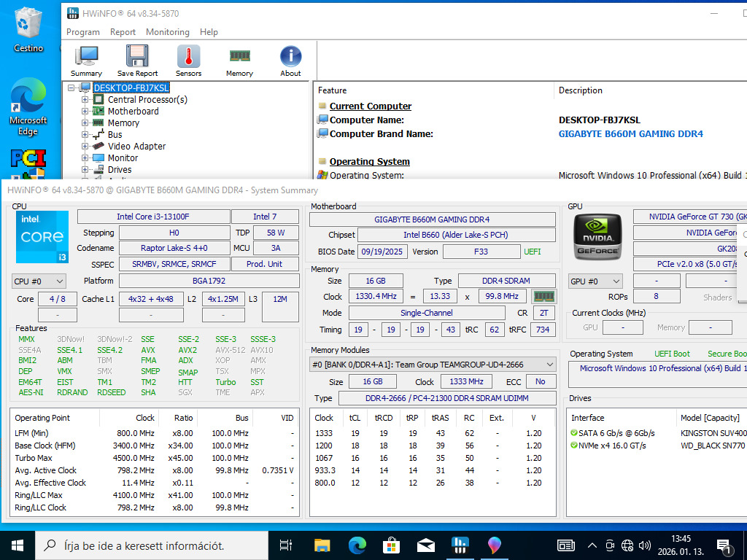Open the PCI desktop shortcut icon
The image size is (747, 560).
coord(28,163)
